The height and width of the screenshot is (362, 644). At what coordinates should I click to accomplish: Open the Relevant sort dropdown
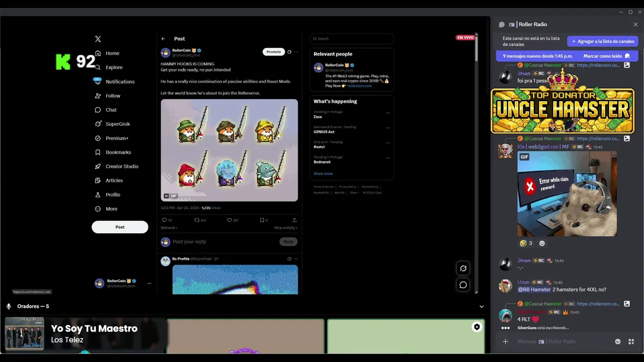pyautogui.click(x=169, y=228)
